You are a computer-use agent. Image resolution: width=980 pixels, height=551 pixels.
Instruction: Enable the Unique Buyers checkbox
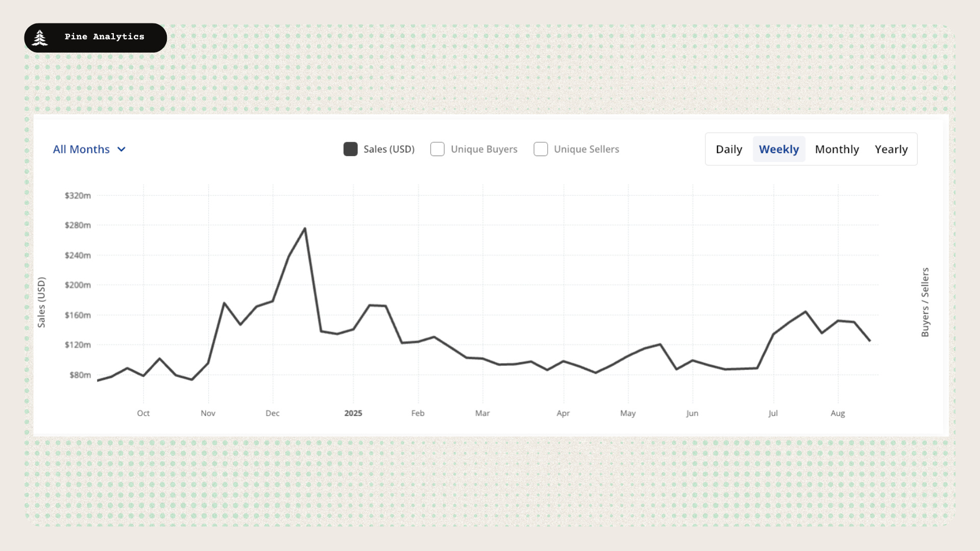tap(437, 149)
